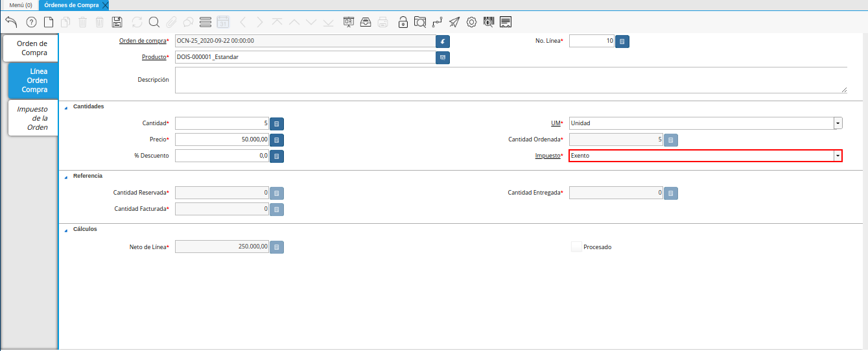Select the Línea Orden Compra side tab
The width and height of the screenshot is (868, 351).
pos(34,80)
